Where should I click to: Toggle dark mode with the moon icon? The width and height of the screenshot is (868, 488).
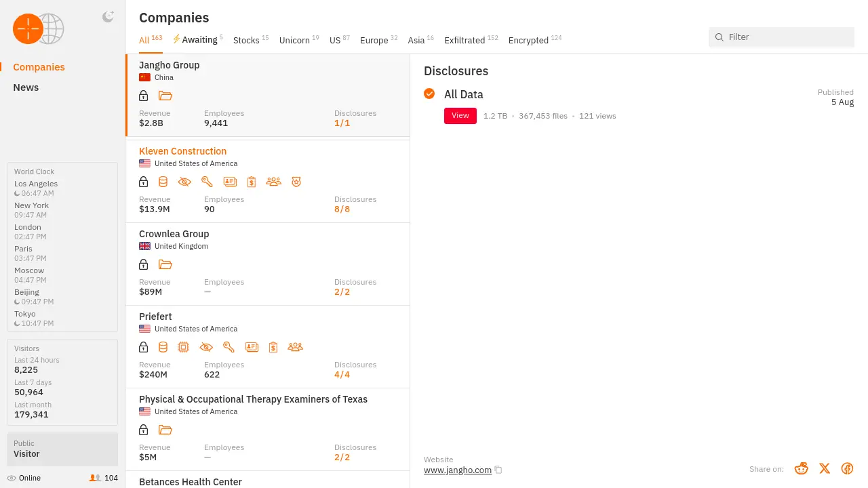pyautogui.click(x=108, y=17)
